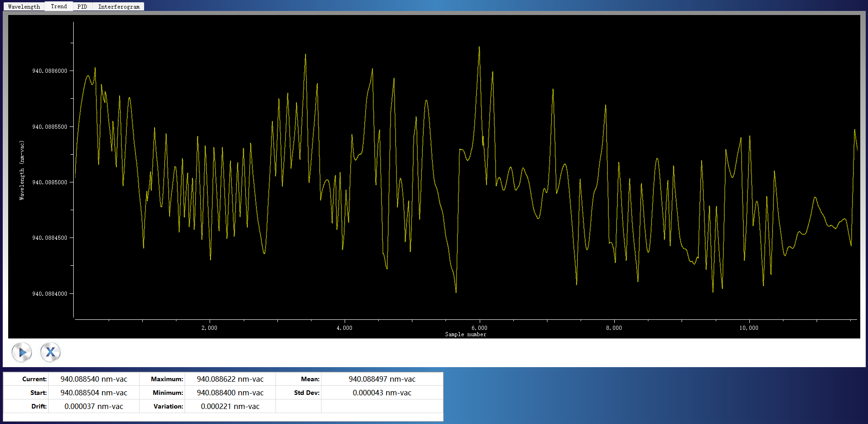
Task: Click the Drift value 0.000037 nm-vac
Action: tap(94, 406)
